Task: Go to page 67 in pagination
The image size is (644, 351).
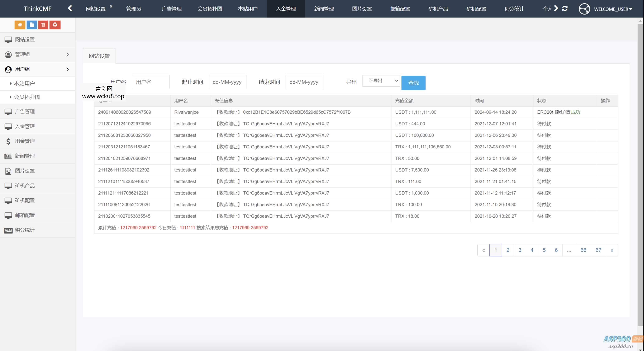Action: coord(598,250)
